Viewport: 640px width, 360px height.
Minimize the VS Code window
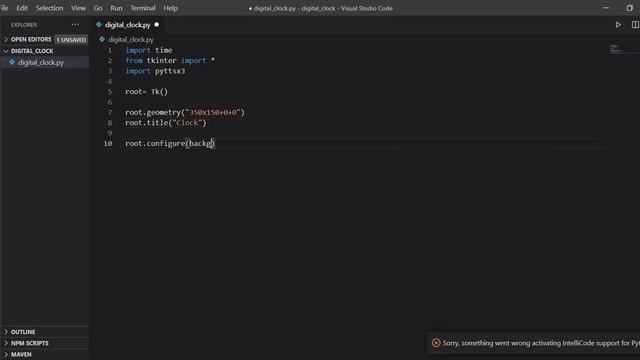(606, 8)
